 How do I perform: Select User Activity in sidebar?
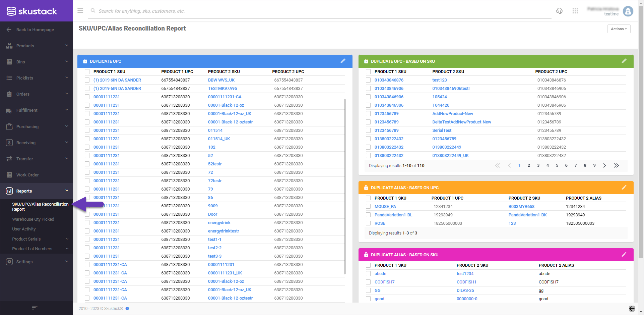[x=24, y=229]
